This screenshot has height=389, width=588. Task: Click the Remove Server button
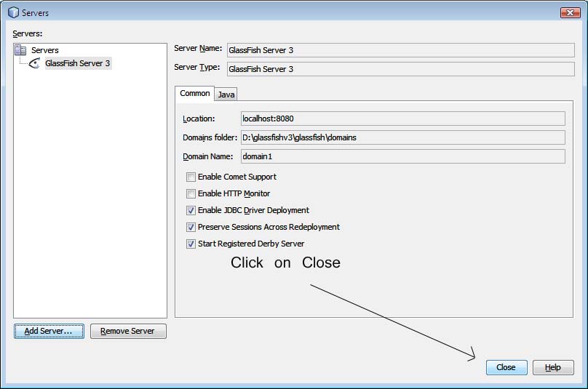(128, 332)
